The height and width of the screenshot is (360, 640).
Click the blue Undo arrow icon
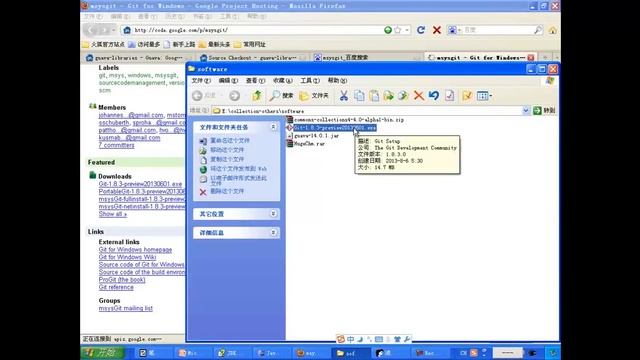(x=433, y=96)
